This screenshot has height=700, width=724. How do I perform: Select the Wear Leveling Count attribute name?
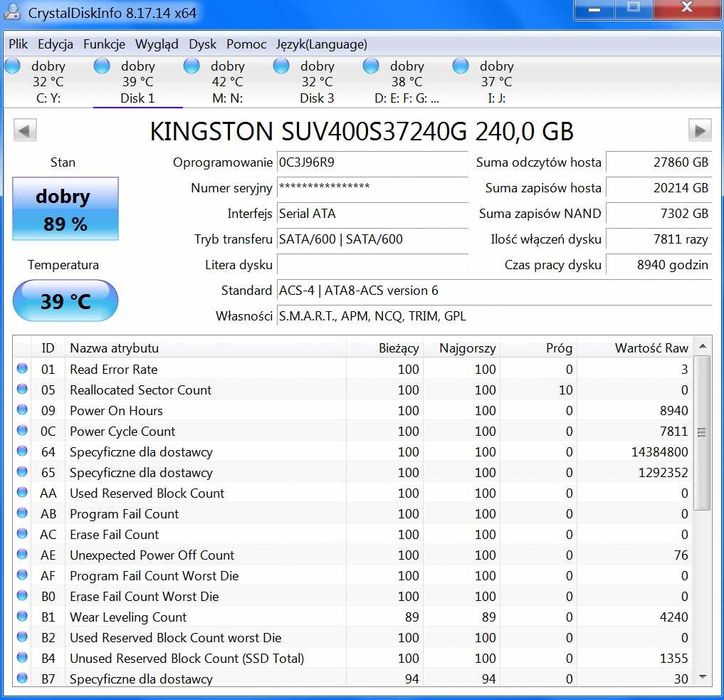click(x=128, y=617)
